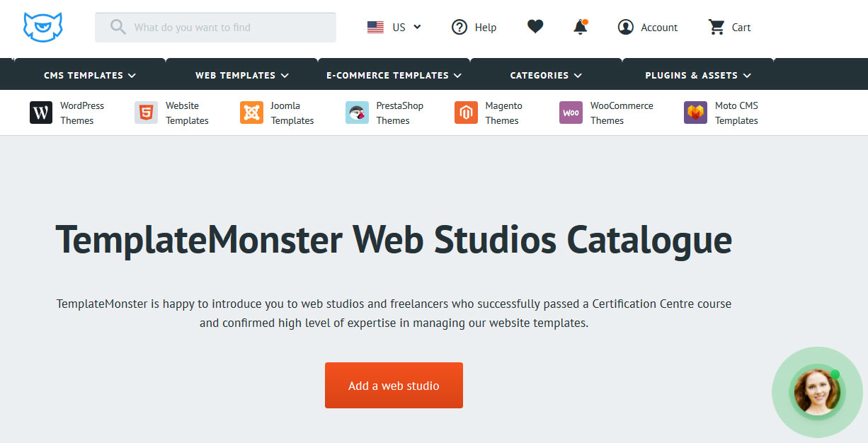Open PrestaShop Themes link
The height and width of the screenshot is (443, 868).
pyautogui.click(x=399, y=113)
